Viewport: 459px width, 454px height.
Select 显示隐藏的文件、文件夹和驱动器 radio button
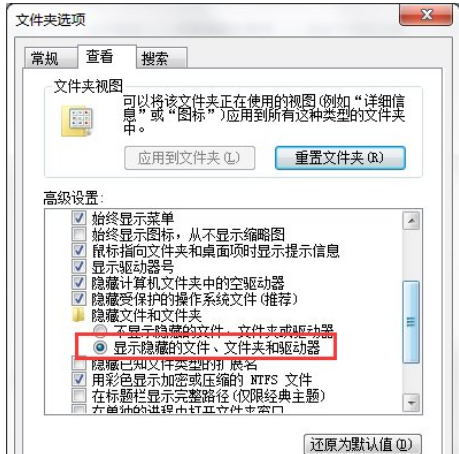(100, 348)
